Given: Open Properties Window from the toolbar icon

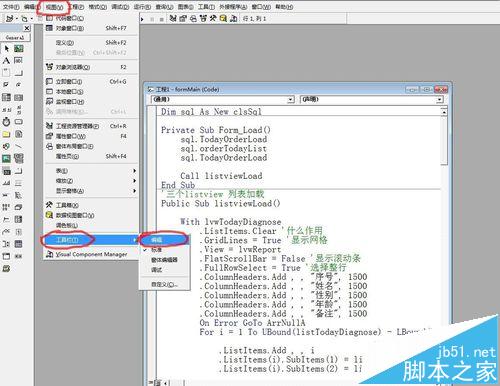Looking at the screenshot, I should (183, 18).
